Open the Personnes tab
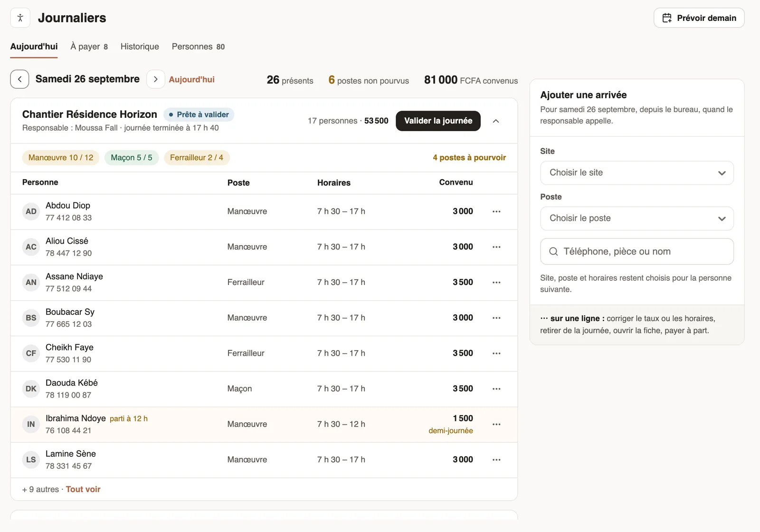Screen dimensions: 760x532 (x=198, y=47)
